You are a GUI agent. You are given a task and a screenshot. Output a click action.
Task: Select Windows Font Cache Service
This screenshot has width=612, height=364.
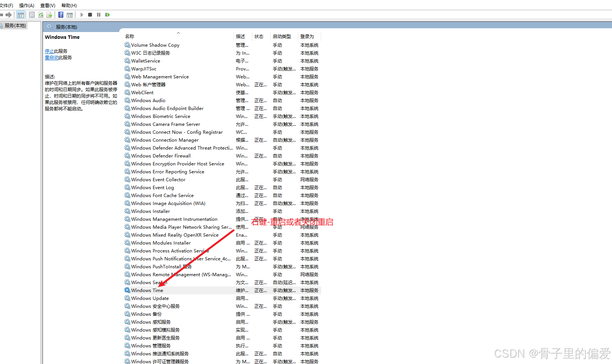(222, 195)
